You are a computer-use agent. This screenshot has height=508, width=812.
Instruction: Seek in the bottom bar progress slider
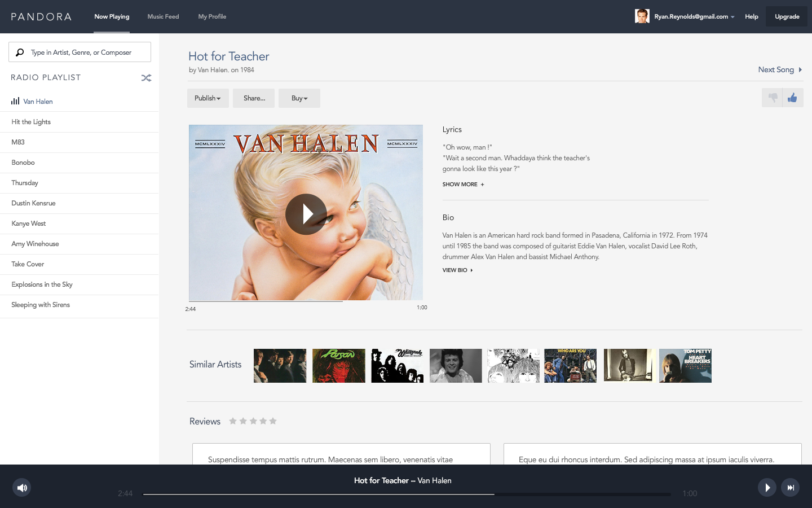(407, 494)
